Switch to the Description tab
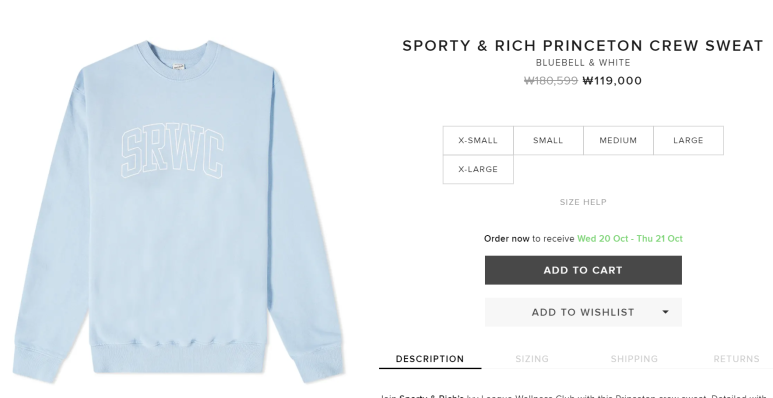This screenshot has height=398, width=773. click(430, 359)
